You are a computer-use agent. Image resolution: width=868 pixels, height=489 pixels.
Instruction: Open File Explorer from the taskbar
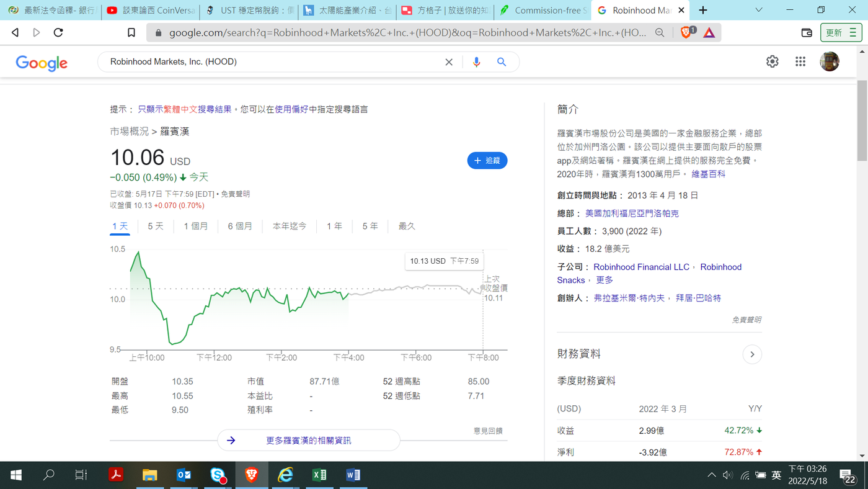(150, 475)
